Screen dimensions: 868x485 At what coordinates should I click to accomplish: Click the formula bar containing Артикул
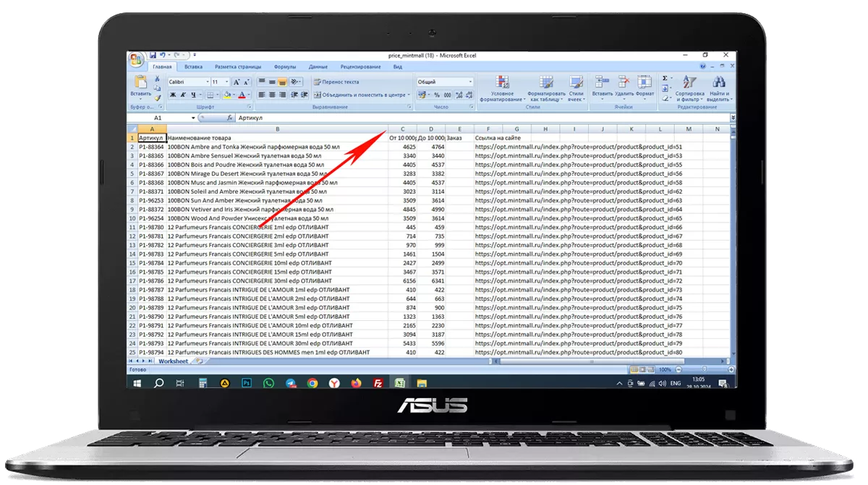(x=481, y=118)
